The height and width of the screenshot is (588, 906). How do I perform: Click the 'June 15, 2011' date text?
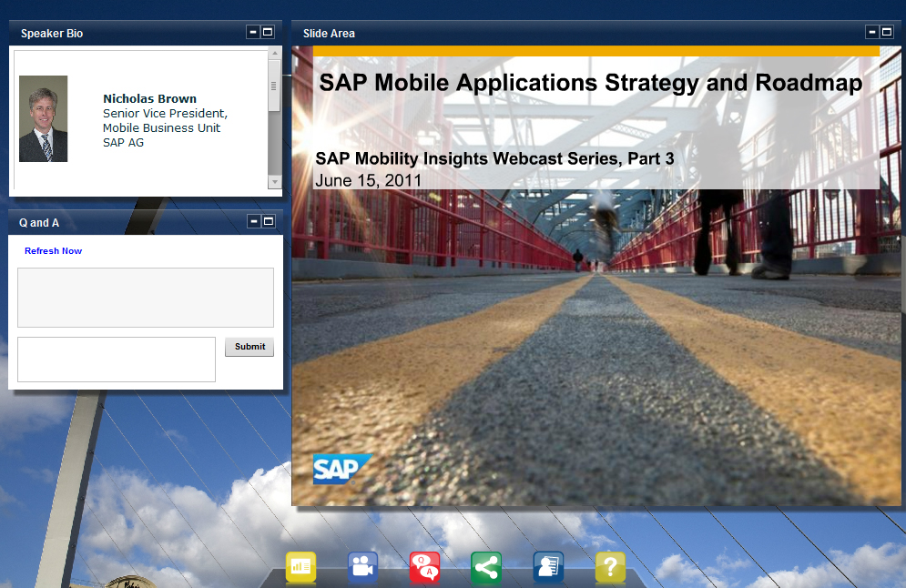(x=368, y=181)
